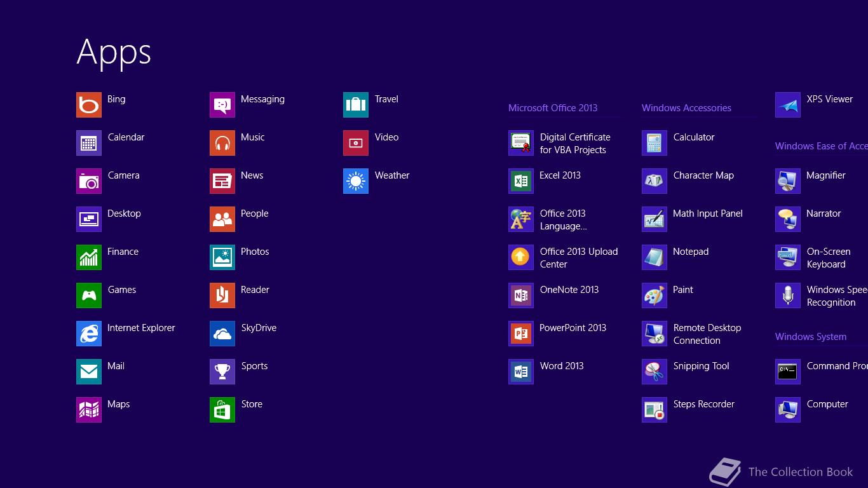This screenshot has width=868, height=488.
Task: Click the 'Weather' label text
Action: pos(392,175)
